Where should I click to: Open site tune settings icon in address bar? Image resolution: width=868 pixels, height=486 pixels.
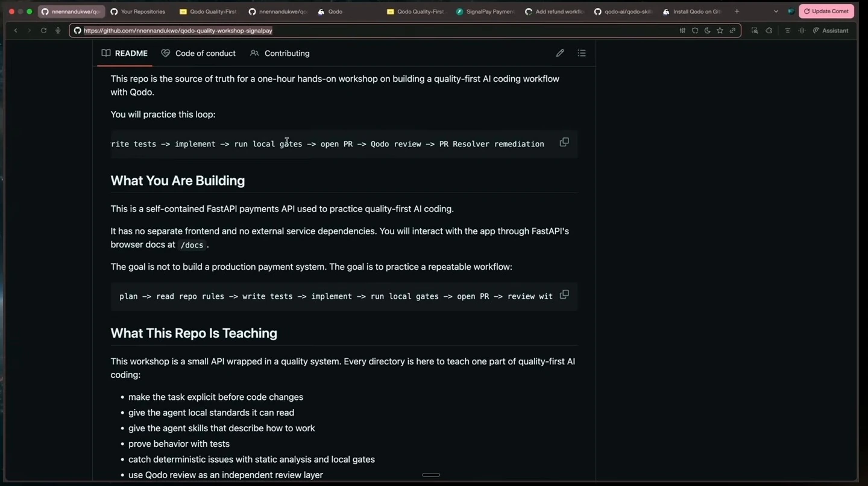682,31
